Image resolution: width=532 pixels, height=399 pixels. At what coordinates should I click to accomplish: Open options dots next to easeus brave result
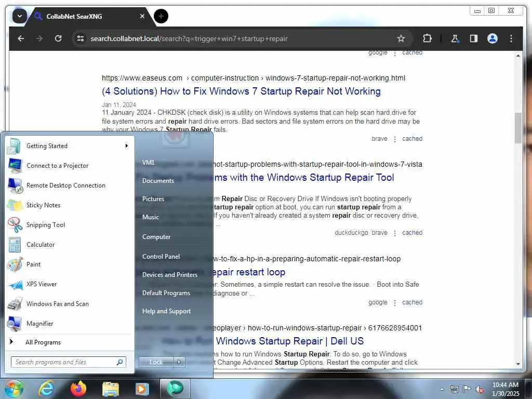click(395, 139)
